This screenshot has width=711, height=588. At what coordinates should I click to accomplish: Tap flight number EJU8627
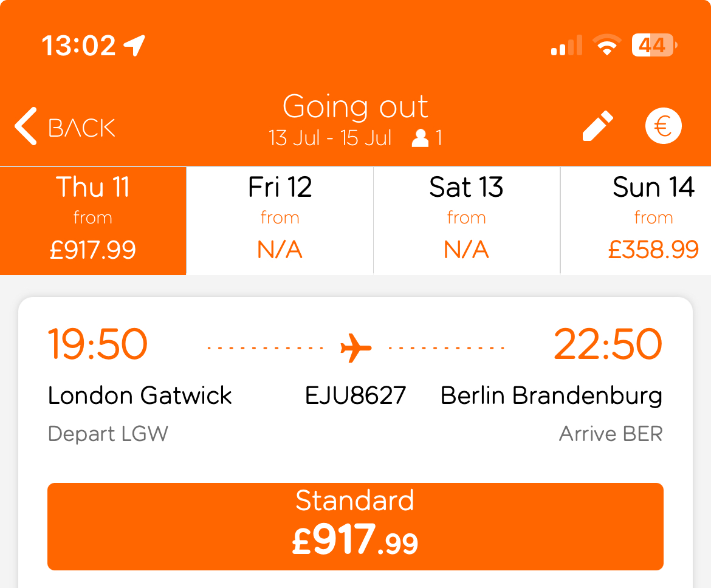(355, 395)
